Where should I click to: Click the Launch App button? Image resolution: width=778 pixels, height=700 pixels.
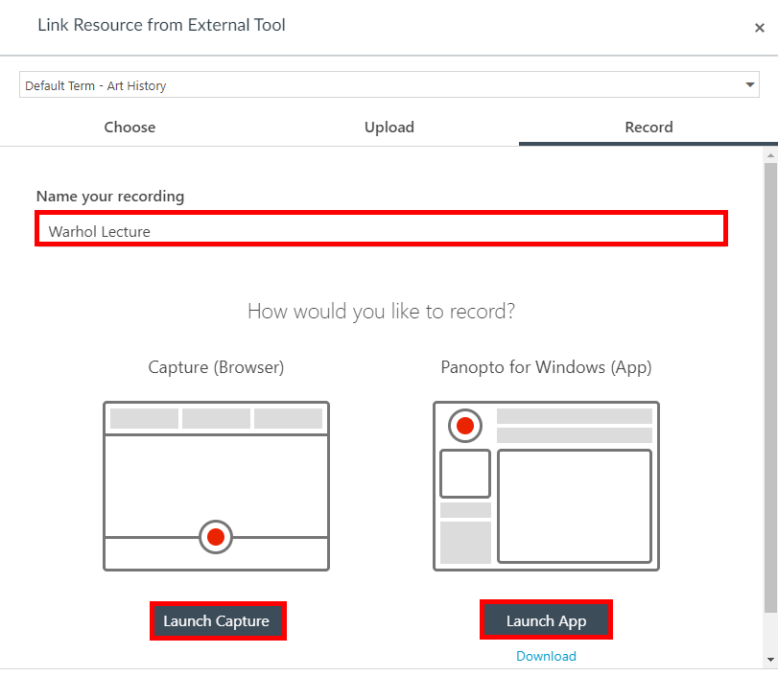tap(546, 620)
